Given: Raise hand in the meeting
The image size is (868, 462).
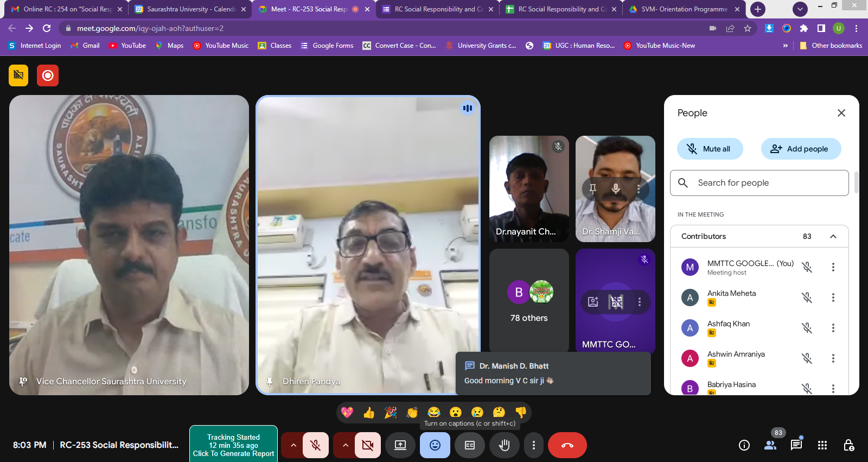Looking at the screenshot, I should coord(504,445).
